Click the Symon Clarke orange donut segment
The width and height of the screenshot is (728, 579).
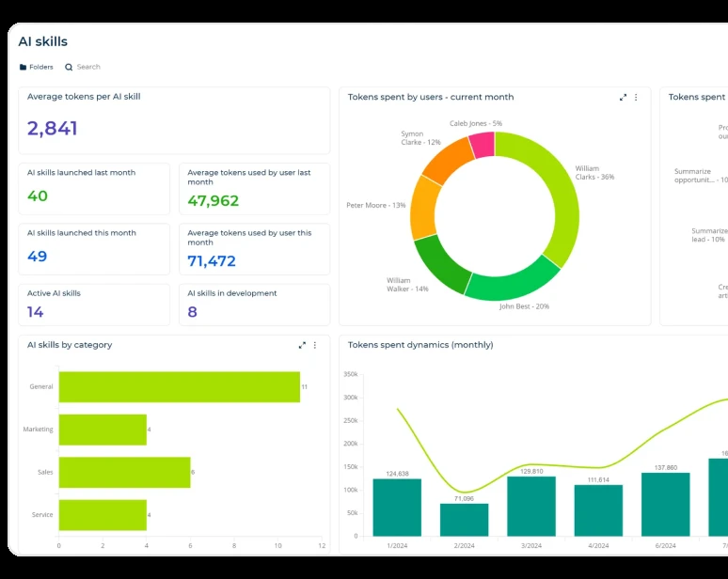447,161
